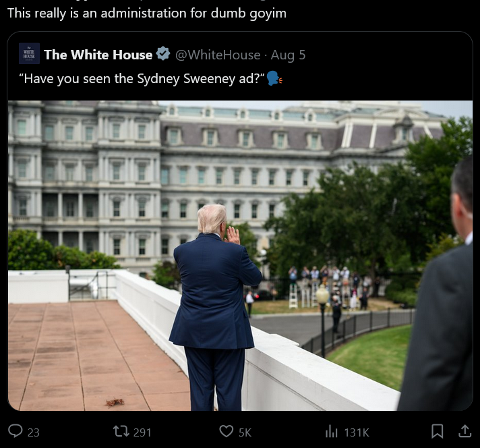Click the 291 reposts count
The height and width of the screenshot is (448, 480).
[142, 432]
